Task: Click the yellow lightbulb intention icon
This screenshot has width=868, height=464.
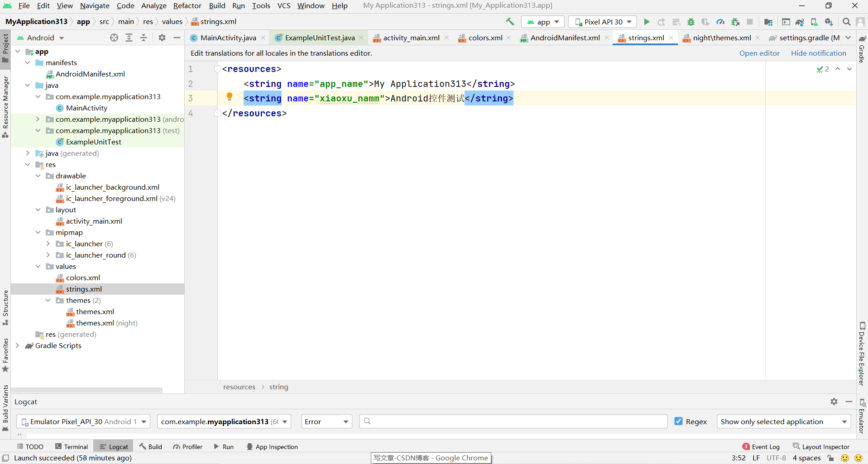Action: coord(230,96)
